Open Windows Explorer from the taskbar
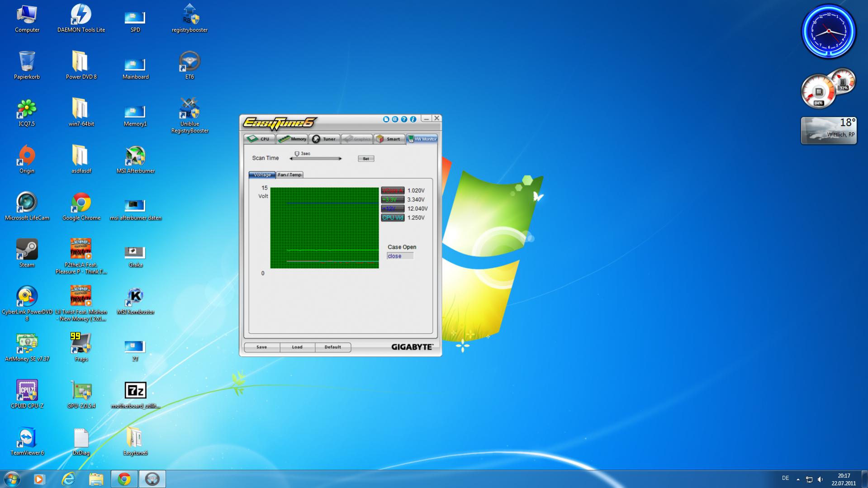This screenshot has width=868, height=488. click(96, 479)
